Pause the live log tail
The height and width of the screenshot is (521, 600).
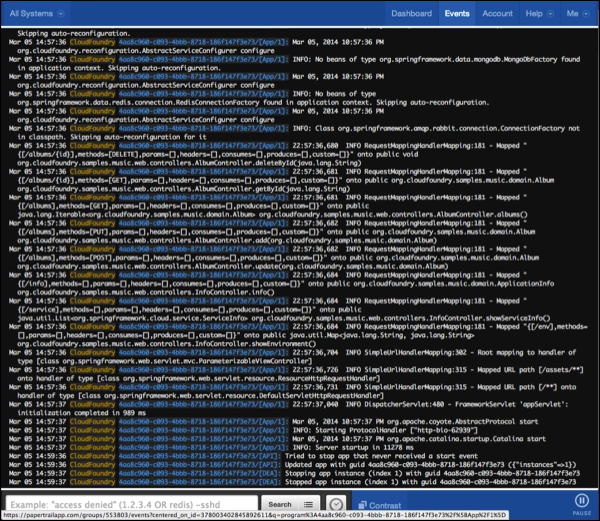pyautogui.click(x=582, y=503)
